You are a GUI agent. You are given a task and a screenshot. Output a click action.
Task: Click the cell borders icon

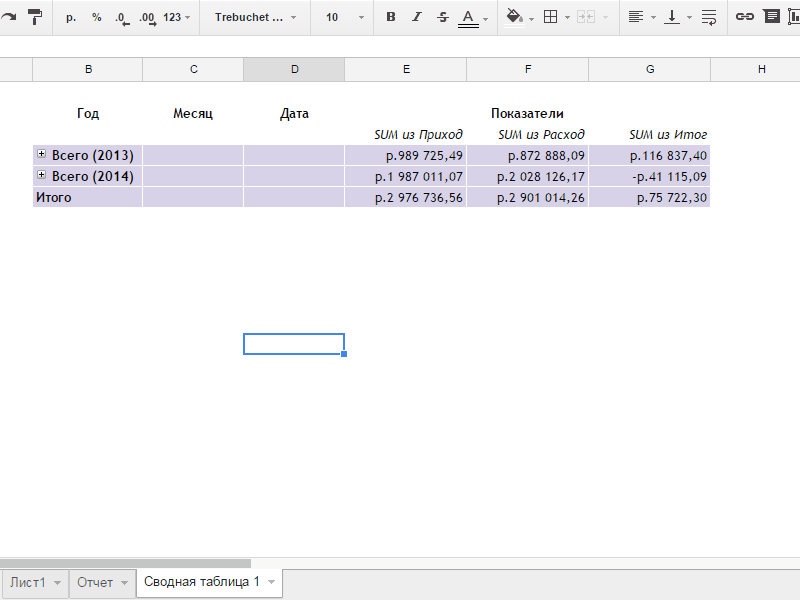click(x=551, y=17)
